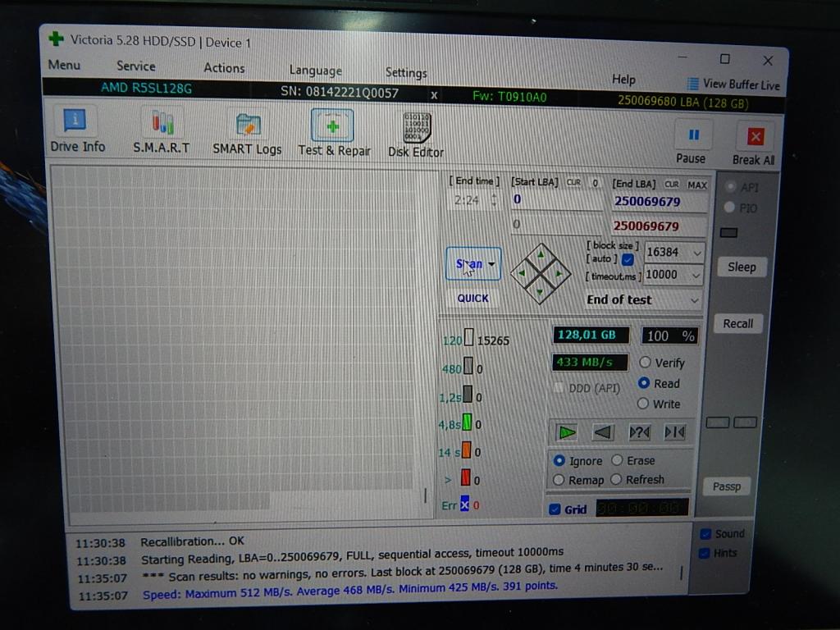Set End LBA to MAX
The height and width of the screenshot is (630, 840).
(697, 185)
